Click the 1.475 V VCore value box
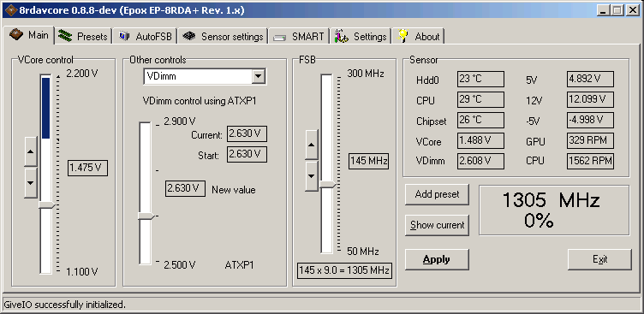 click(87, 168)
